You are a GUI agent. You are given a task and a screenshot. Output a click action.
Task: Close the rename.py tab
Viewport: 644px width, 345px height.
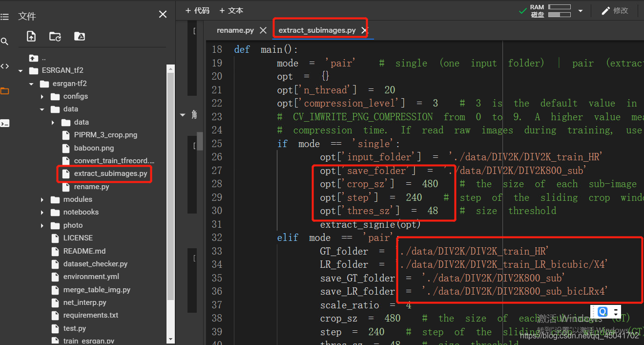pos(263,30)
